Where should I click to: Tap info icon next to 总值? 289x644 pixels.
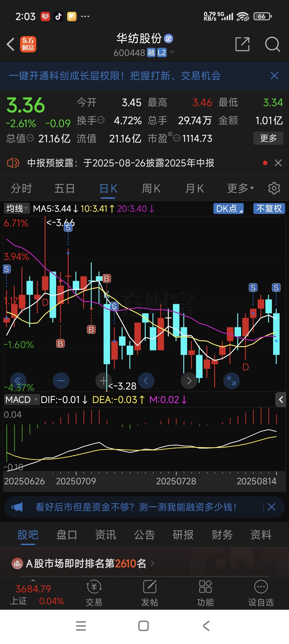point(30,138)
